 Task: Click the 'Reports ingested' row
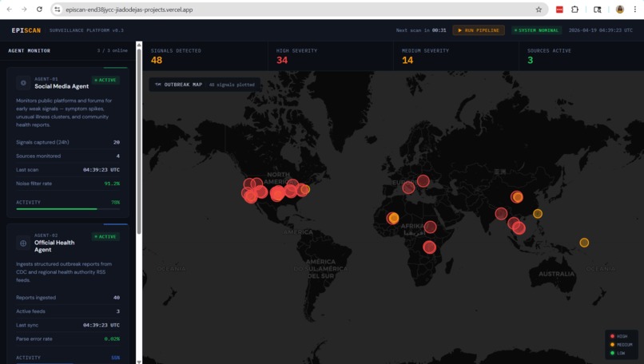pos(68,298)
